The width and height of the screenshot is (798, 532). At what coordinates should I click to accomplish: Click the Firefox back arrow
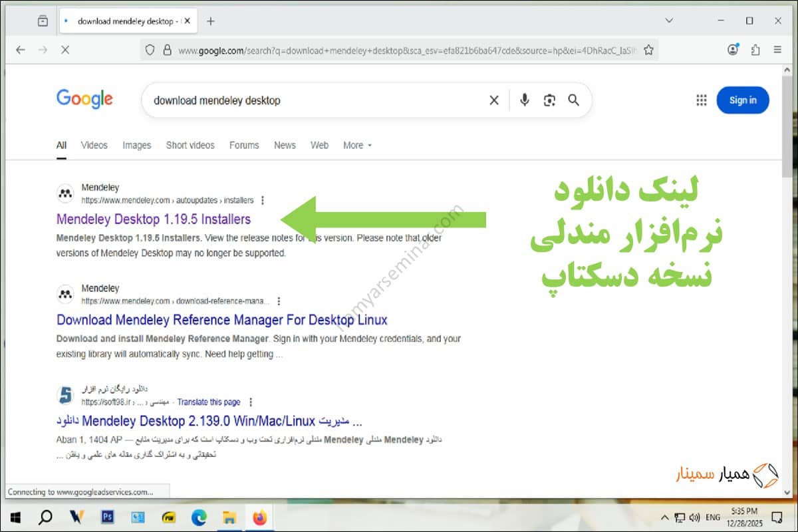(x=21, y=50)
